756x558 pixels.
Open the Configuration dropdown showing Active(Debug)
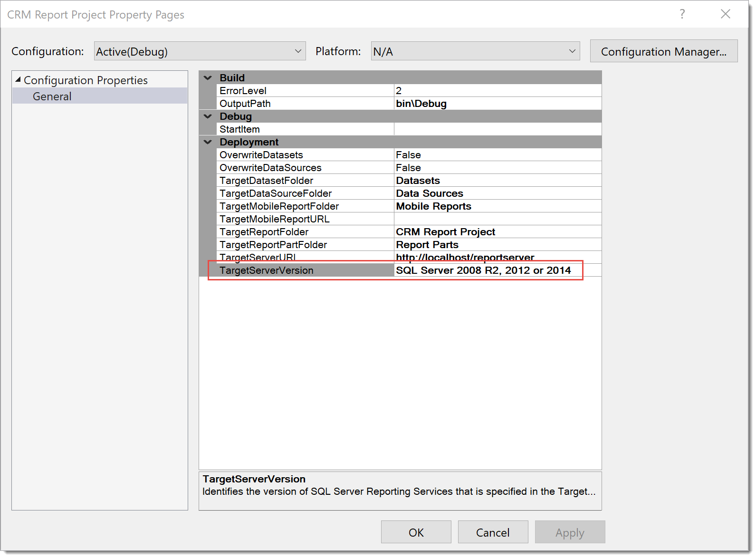click(x=200, y=51)
